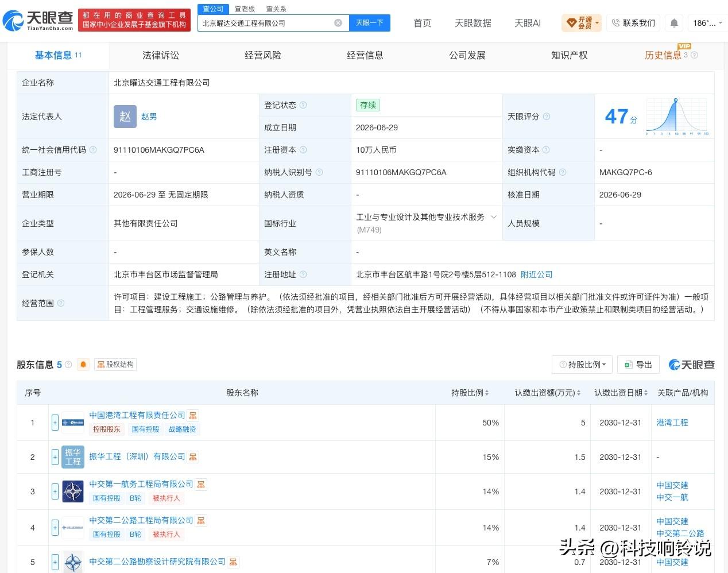This screenshot has height=573, width=728.
Task: Switch to 基本信息 tab
Action: click(58, 55)
